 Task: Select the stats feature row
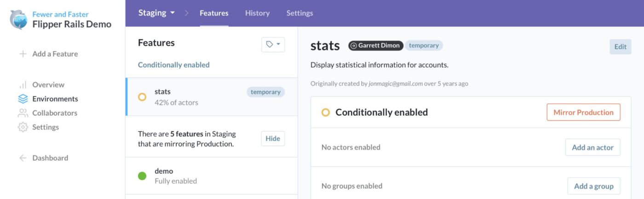212,97
